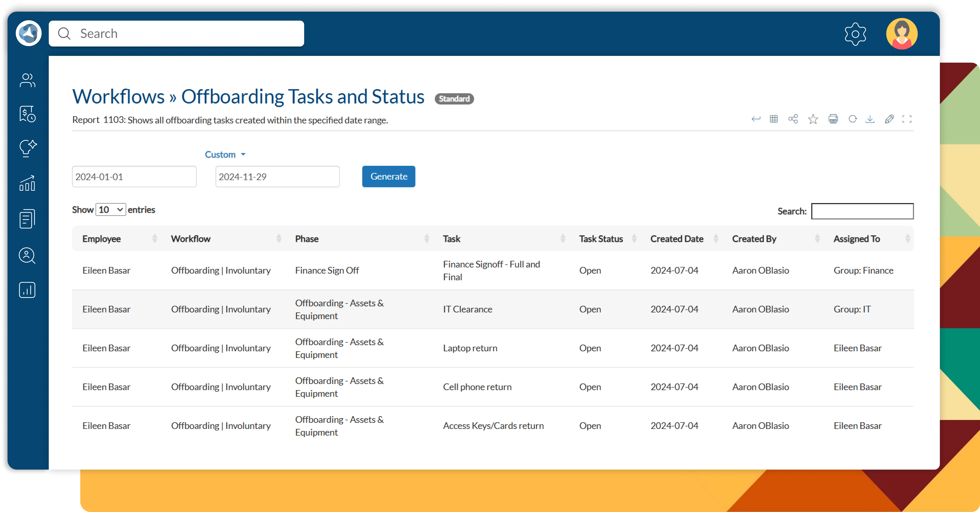Click the refresh report icon
The image size is (980, 512).
(852, 119)
